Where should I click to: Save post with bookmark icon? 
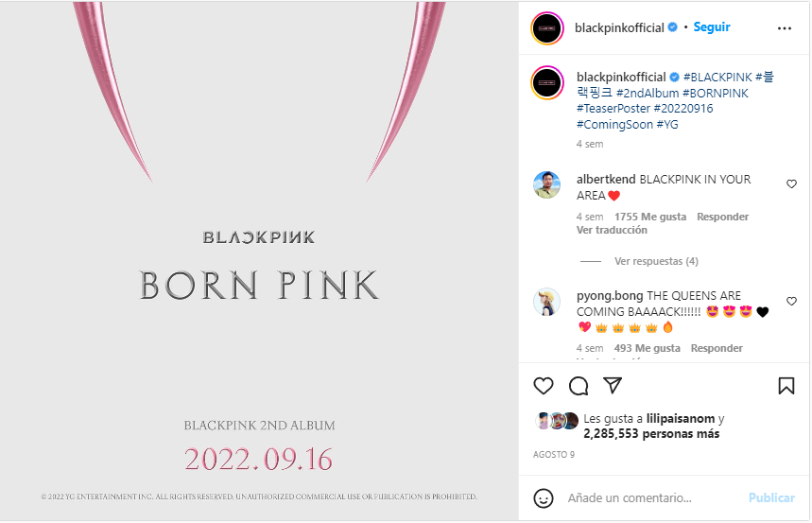[x=786, y=386]
